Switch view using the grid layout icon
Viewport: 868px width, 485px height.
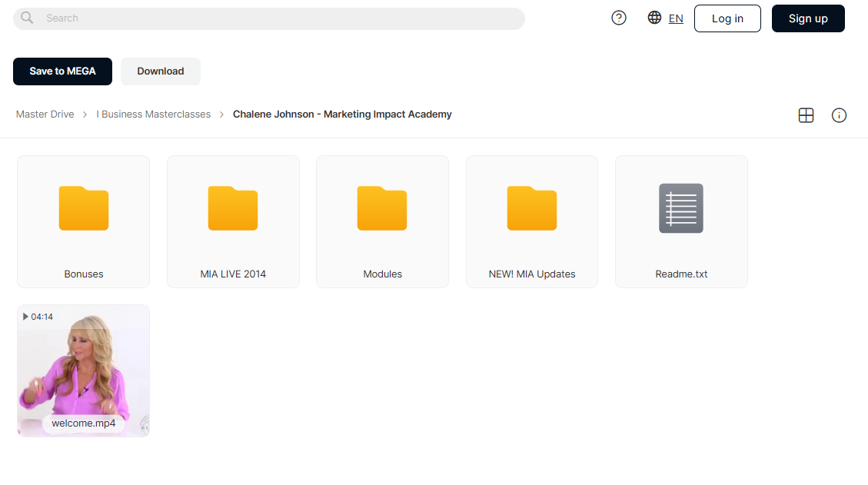point(806,115)
